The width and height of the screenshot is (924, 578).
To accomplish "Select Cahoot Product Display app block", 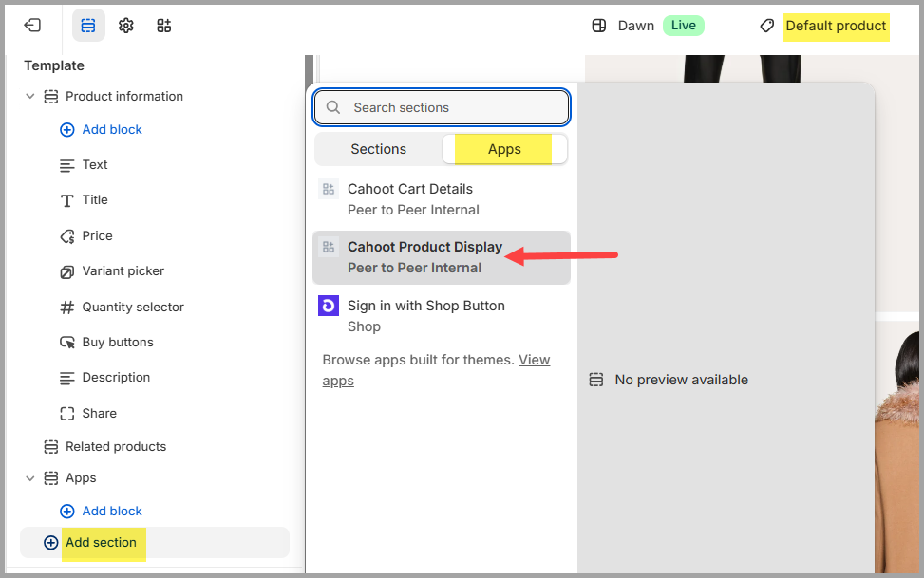I will pos(442,257).
